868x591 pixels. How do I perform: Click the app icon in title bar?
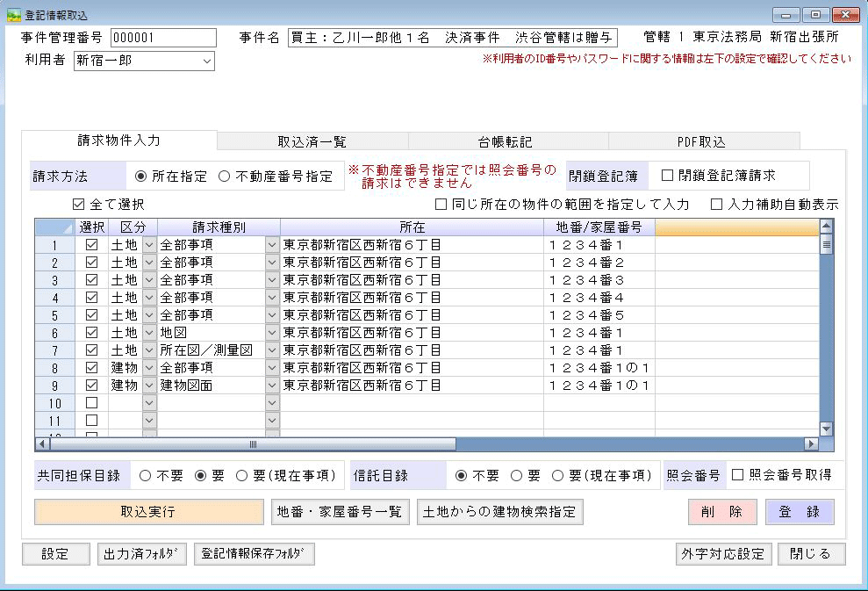(13, 15)
